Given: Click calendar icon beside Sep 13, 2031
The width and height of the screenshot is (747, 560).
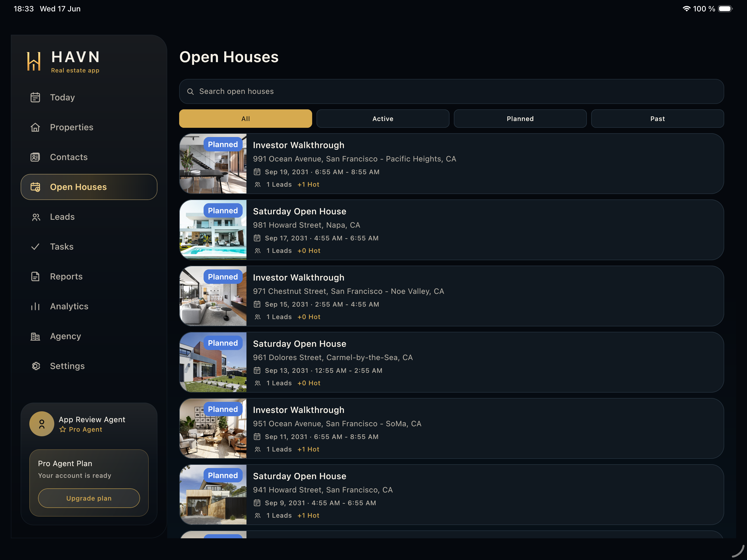Looking at the screenshot, I should pyautogui.click(x=257, y=371).
